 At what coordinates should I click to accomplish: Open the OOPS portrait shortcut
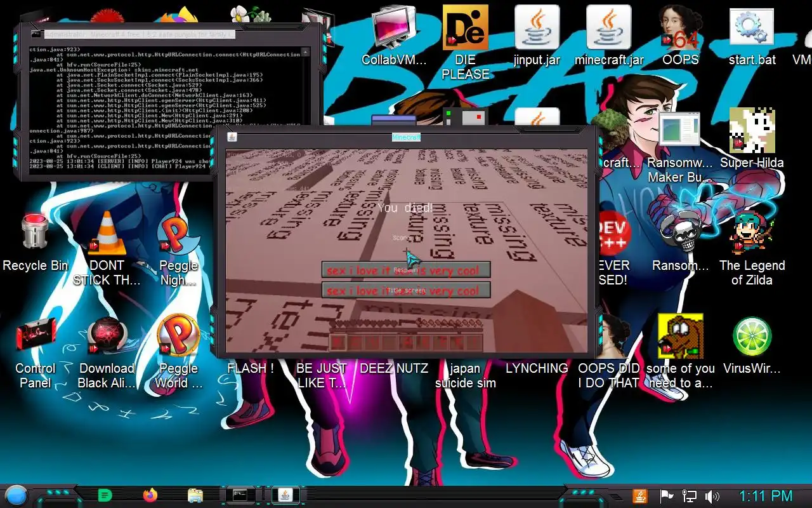pos(681,37)
